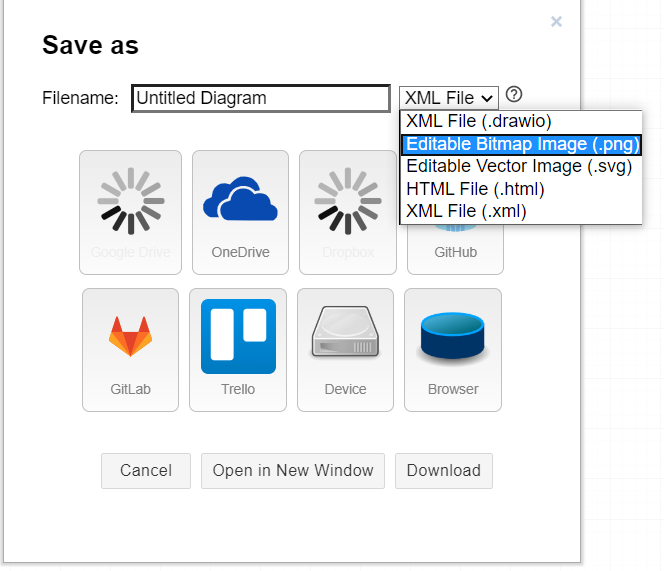Select OneDrive as save location
Screen dimensions: 664x571
tap(240, 212)
